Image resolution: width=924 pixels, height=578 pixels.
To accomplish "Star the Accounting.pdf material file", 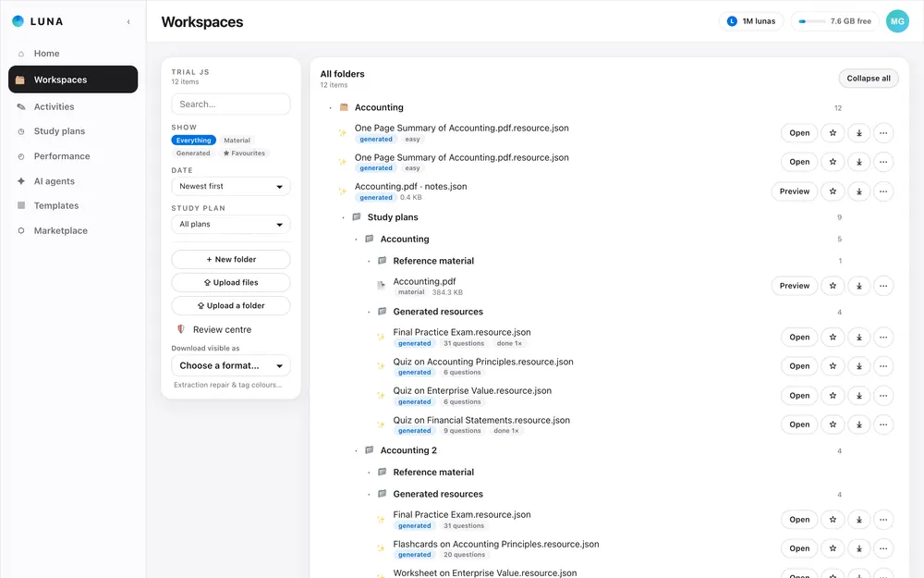I will (833, 286).
